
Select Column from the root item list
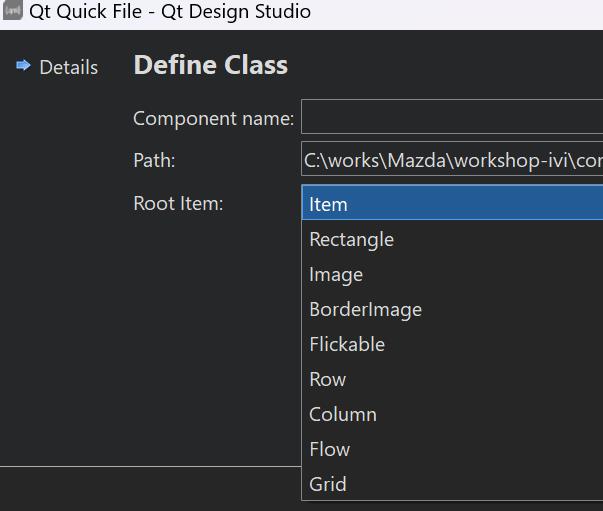pyautogui.click(x=343, y=414)
